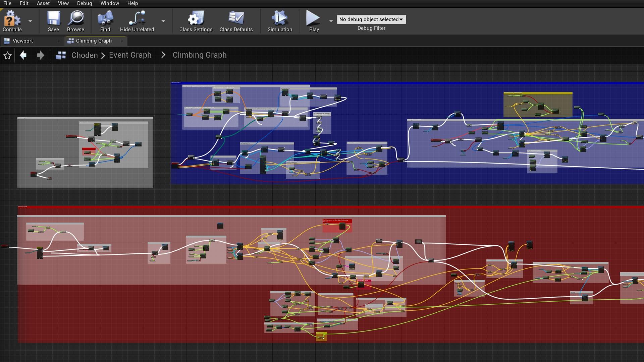
Task: Open the Debug menu
Action: (x=84, y=3)
